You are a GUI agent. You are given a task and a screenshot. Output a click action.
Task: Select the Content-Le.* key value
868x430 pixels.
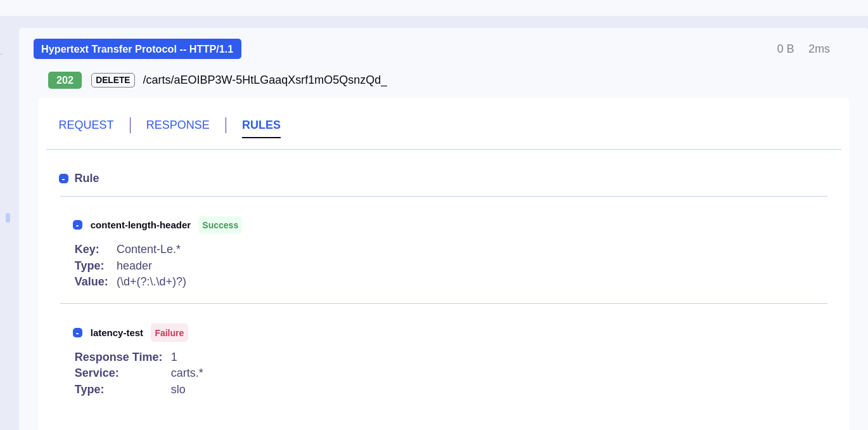148,249
